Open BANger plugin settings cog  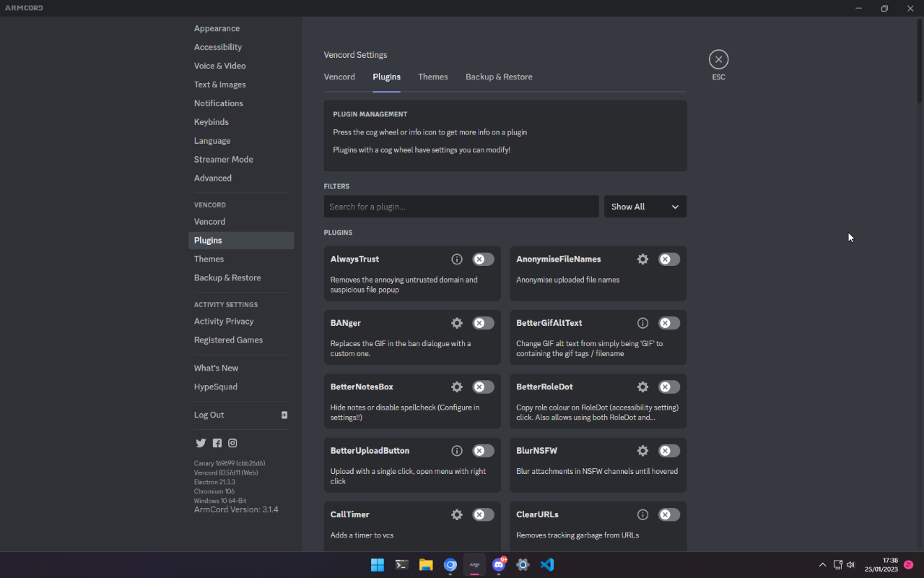click(x=457, y=323)
